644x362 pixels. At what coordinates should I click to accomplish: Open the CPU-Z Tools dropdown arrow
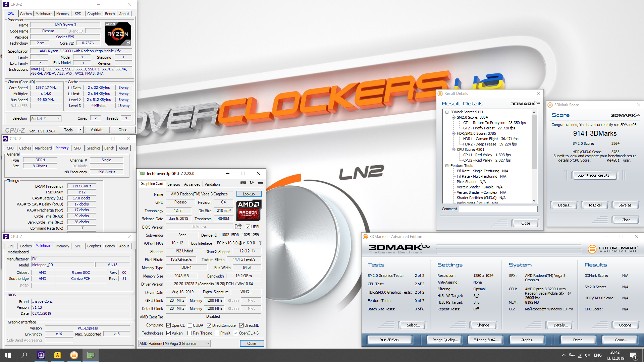tap(80, 130)
